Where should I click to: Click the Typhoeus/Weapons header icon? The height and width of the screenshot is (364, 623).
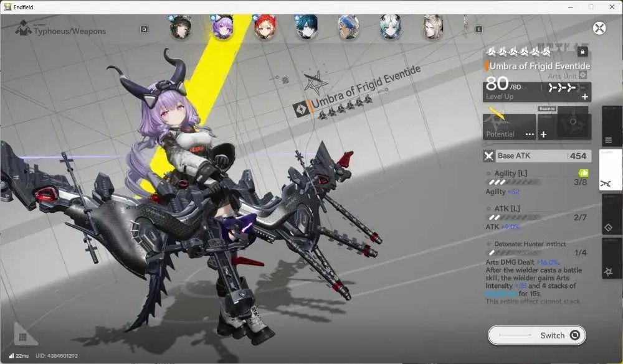(23, 28)
